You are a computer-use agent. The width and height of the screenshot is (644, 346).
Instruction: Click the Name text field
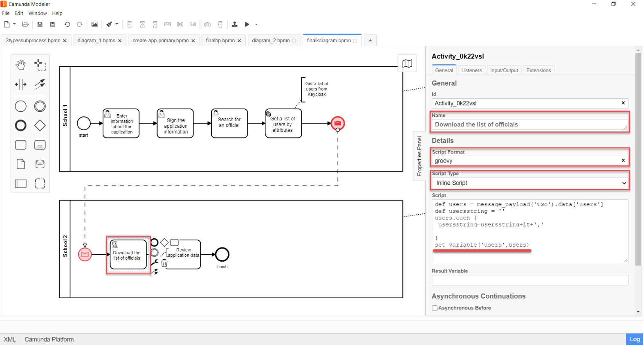[530, 125]
